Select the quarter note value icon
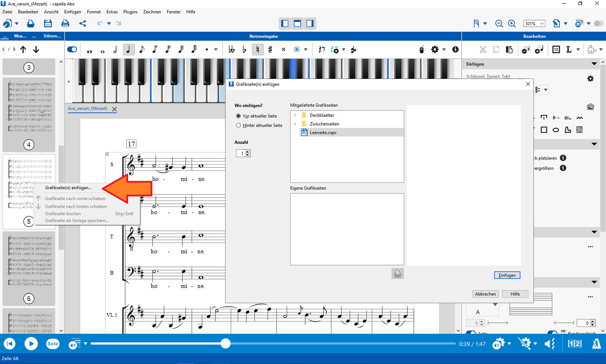This screenshot has height=364, width=606. [x=129, y=50]
